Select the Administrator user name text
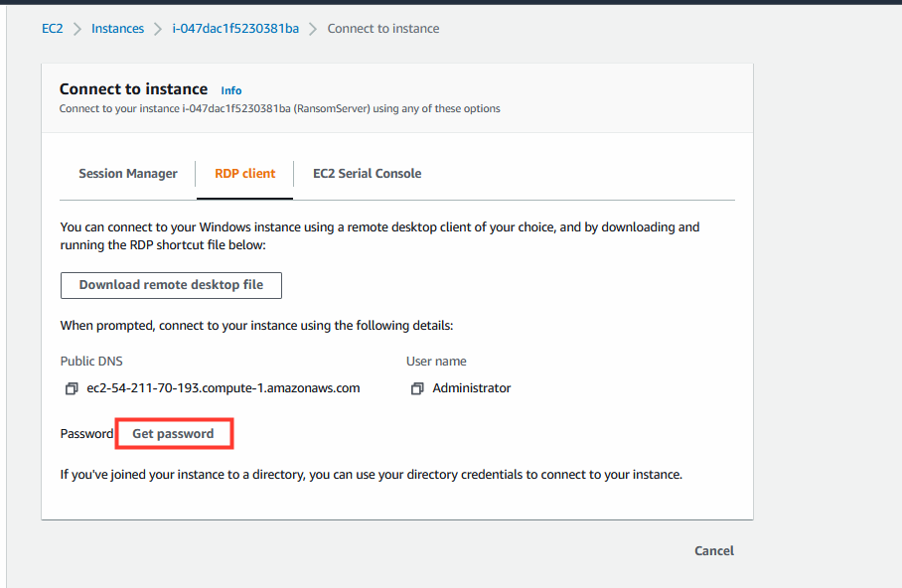Screen dimensions: 902x588 [x=472, y=388]
